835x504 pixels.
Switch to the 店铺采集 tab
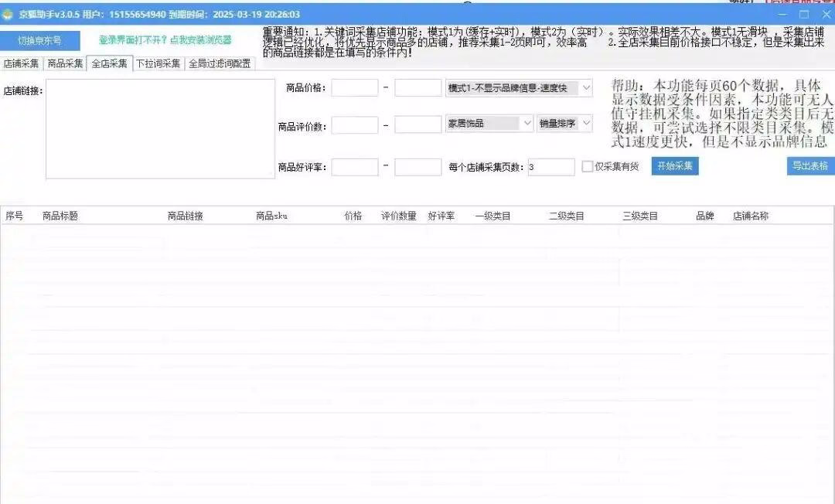coord(21,64)
